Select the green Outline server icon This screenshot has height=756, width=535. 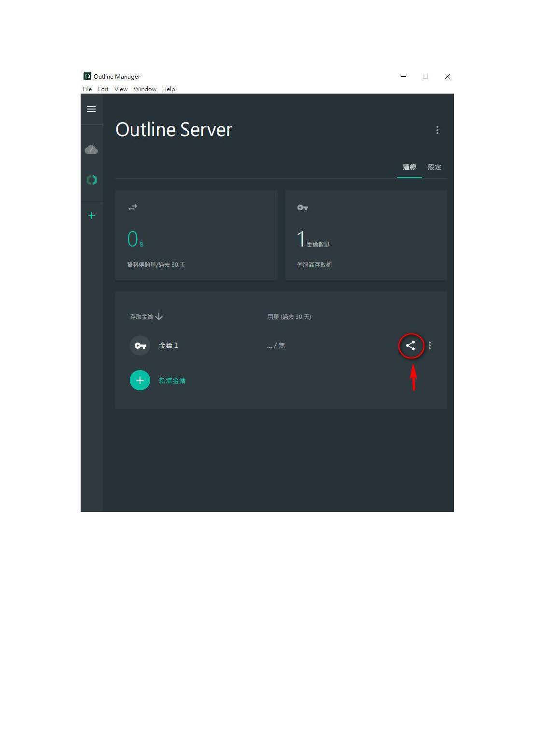91,180
